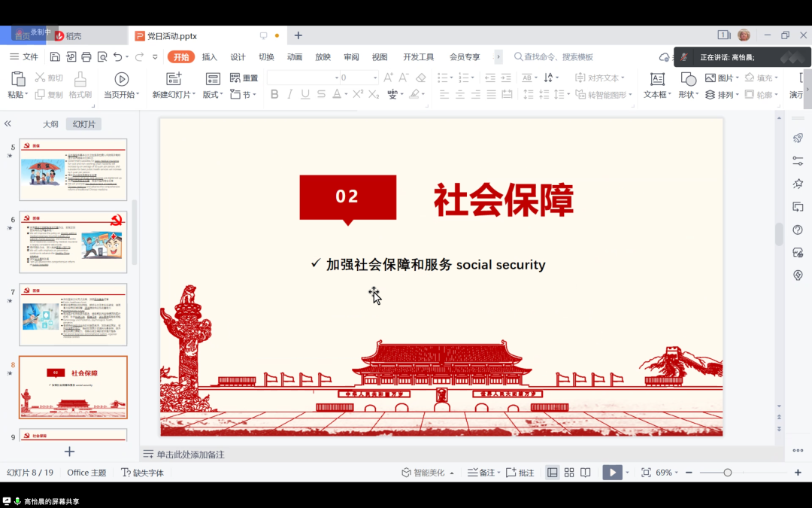This screenshot has width=812, height=508.
Task: Click the 转智能图形 smart graphic icon
Action: [x=580, y=94]
